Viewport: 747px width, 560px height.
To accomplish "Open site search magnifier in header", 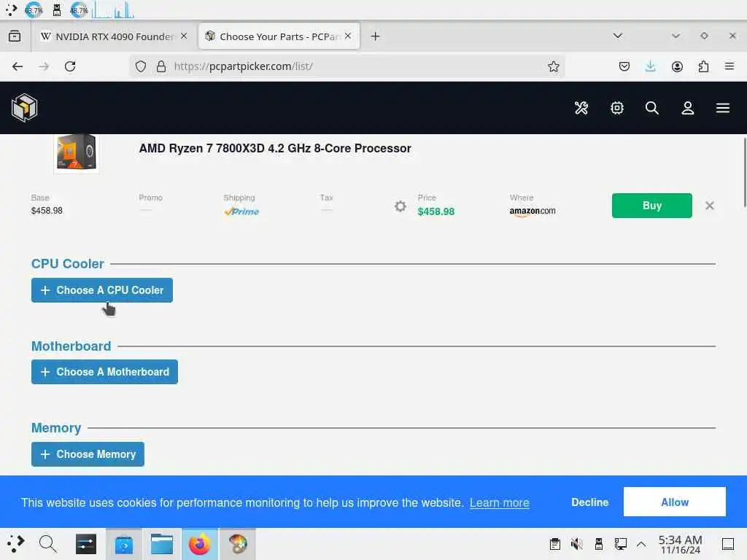I will [x=652, y=108].
